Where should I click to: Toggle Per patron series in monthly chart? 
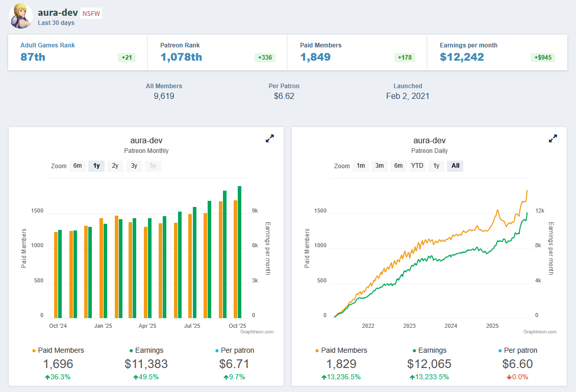(x=234, y=351)
